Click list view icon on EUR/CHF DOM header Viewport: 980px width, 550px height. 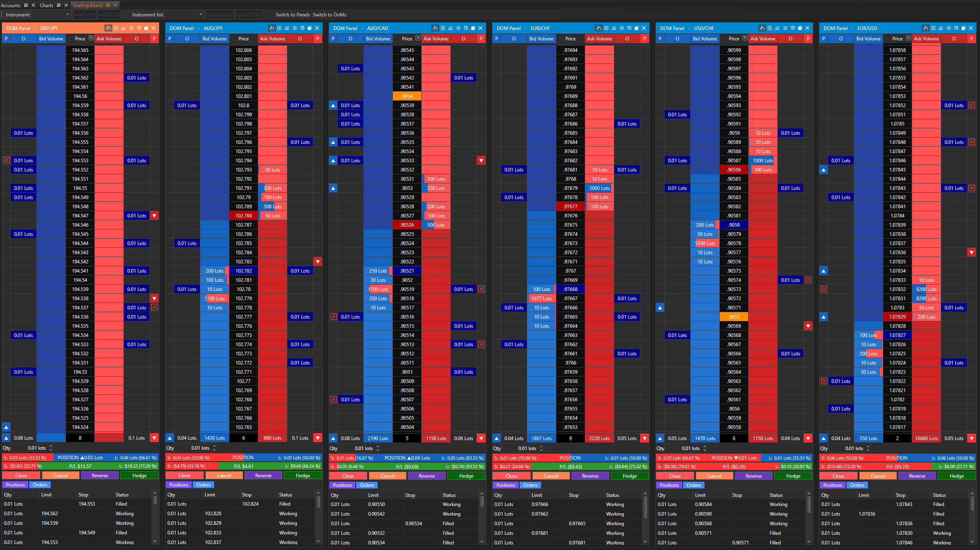coord(606,28)
